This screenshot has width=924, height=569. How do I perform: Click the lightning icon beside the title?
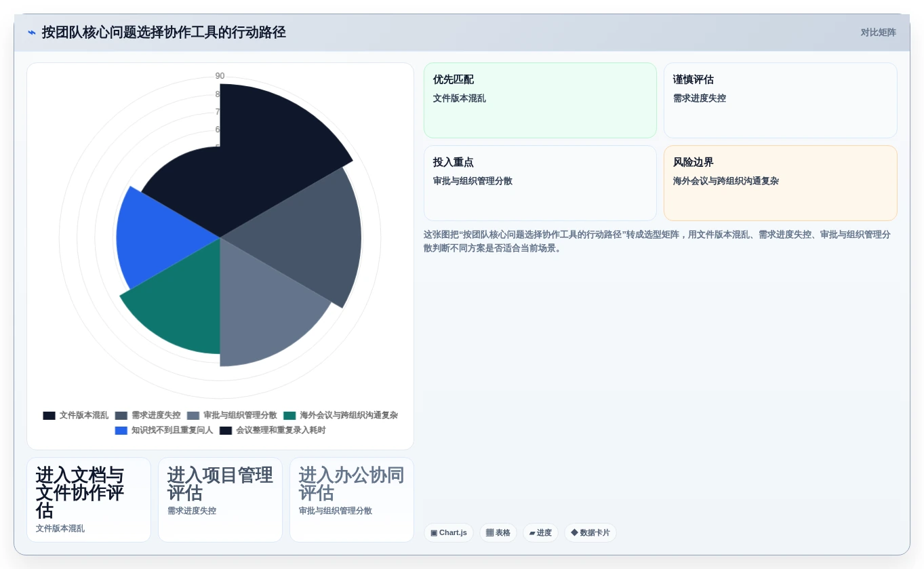point(32,33)
